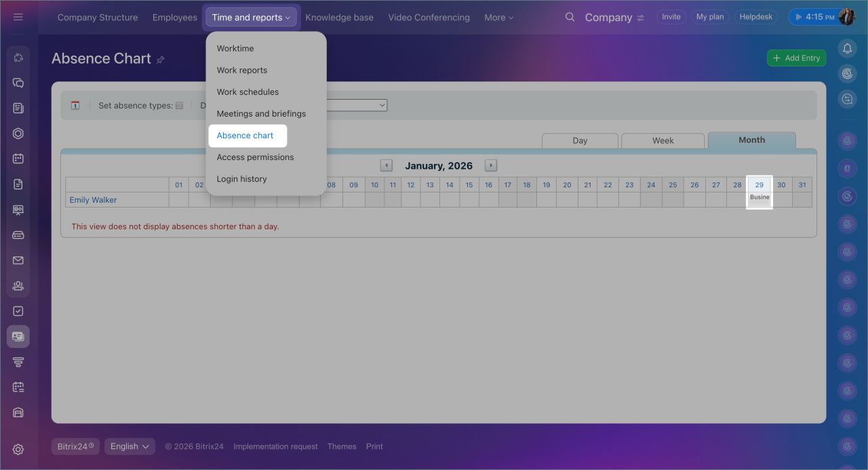Toggle the Set absence types checkbox
Viewport: 868px width, 470px height.
coord(180,105)
